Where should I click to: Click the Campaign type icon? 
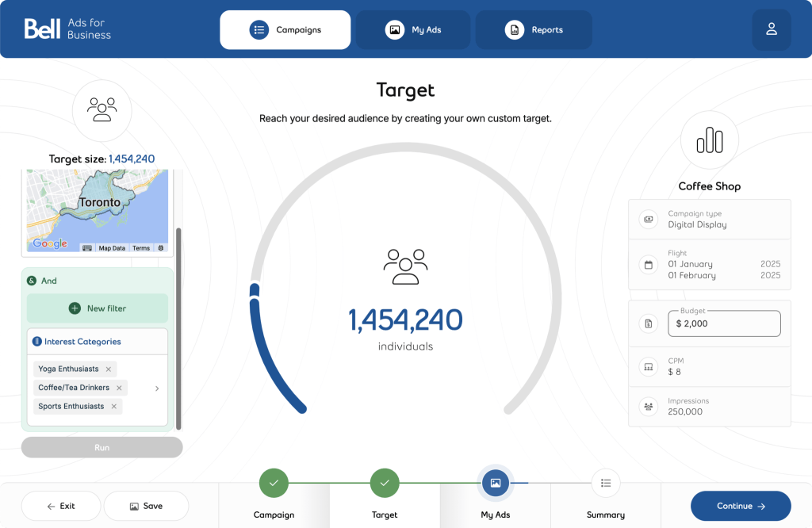[649, 219]
